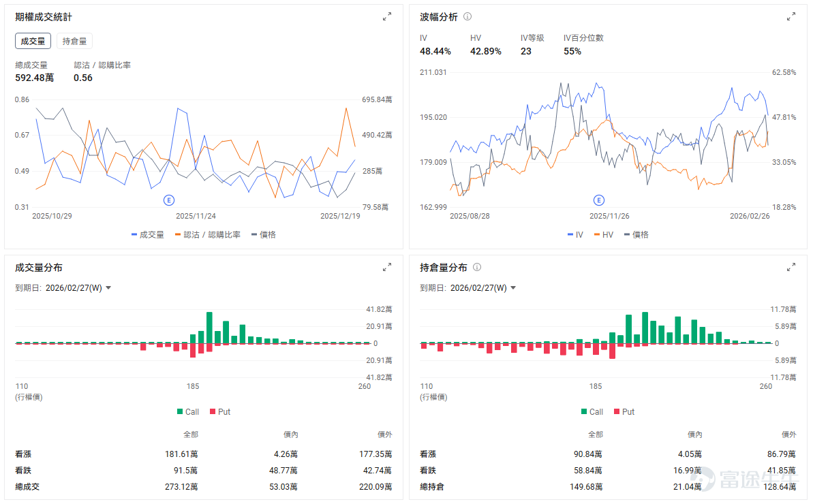Click the 看漲 in-the-money volume 4.26萬
Viewport: 813px width, 504px height.
(x=286, y=454)
